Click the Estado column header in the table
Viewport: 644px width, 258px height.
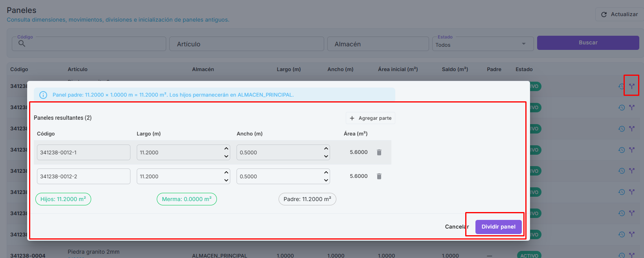524,70
